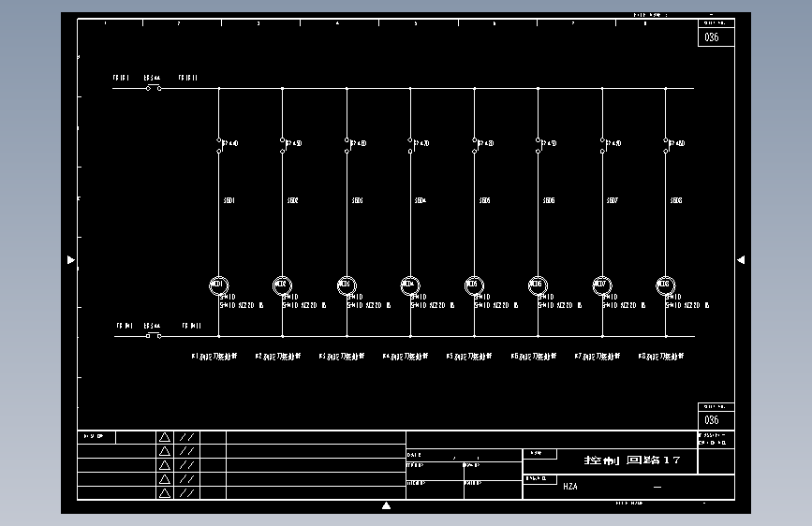Click sheet number 036 in the top corner
This screenshot has width=812, height=526.
coord(712,37)
